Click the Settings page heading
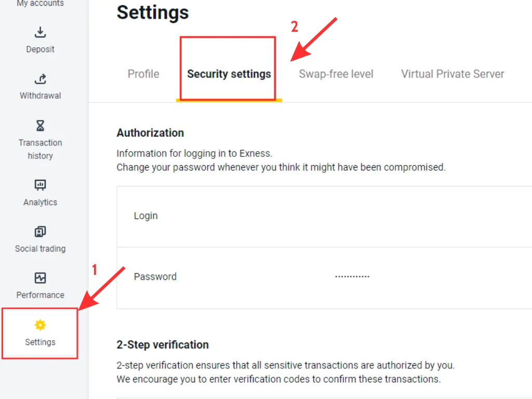 pyautogui.click(x=153, y=12)
